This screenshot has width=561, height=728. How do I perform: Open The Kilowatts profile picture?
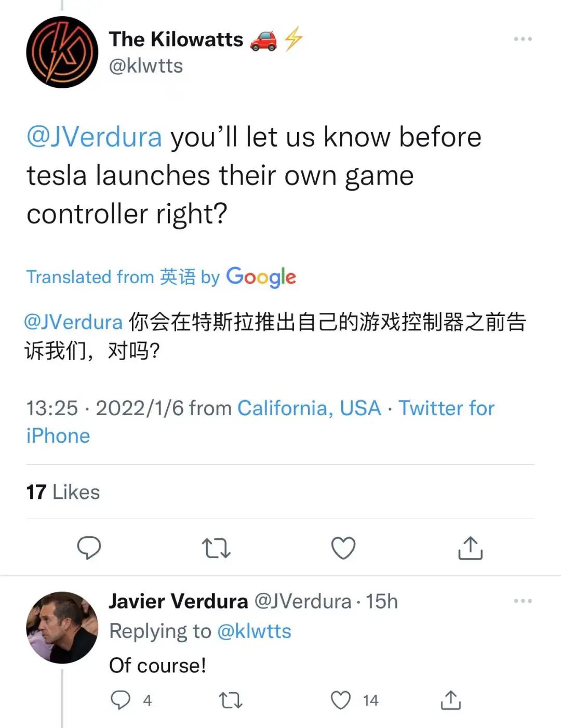[x=62, y=52]
